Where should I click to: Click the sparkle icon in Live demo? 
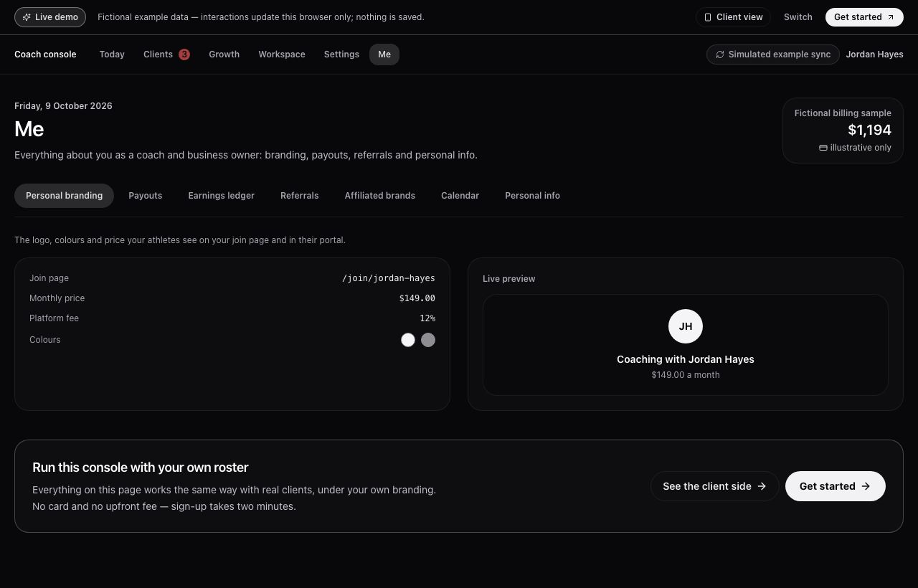(x=27, y=17)
